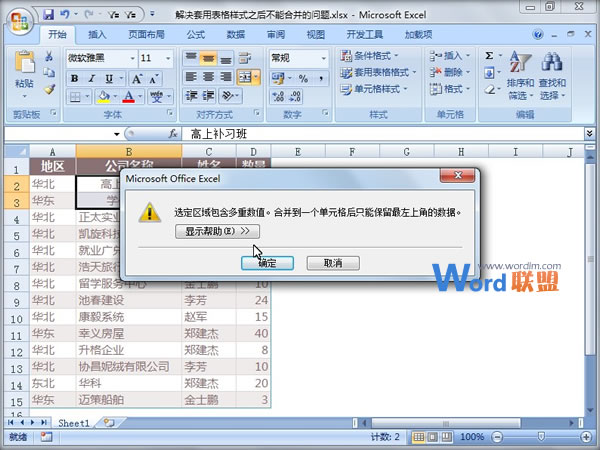The width and height of the screenshot is (600, 450).
Task: Increase font size with the large A
Action: point(137,79)
